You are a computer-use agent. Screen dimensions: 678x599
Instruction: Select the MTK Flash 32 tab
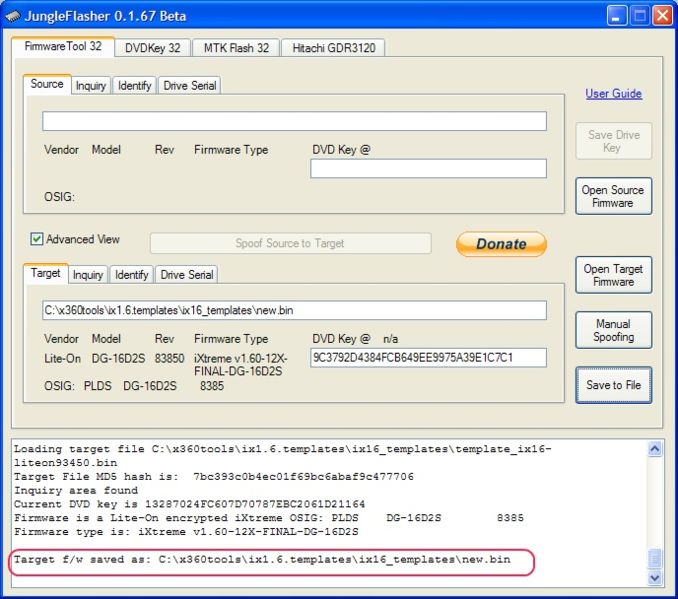click(x=236, y=48)
